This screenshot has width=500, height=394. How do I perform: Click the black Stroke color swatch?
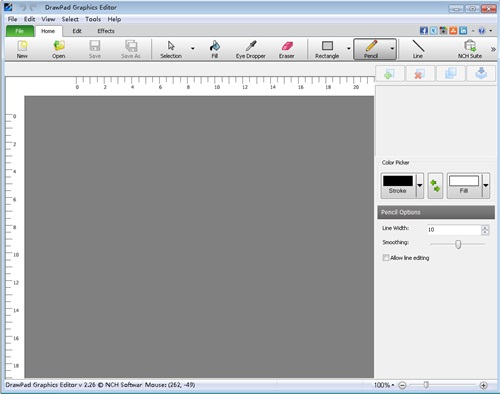coord(398,181)
